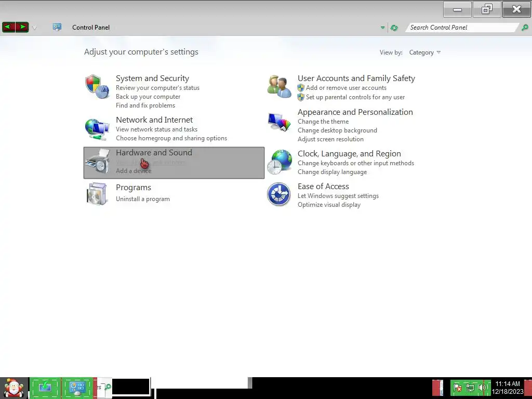Click the volume speaker tray icon
Image resolution: width=532 pixels, height=399 pixels.
[482, 388]
